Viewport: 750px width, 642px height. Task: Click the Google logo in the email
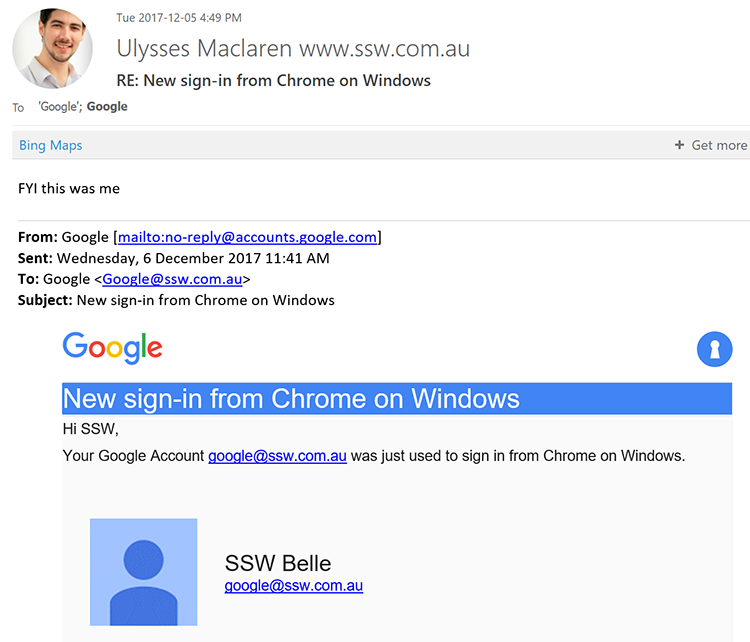(112, 347)
